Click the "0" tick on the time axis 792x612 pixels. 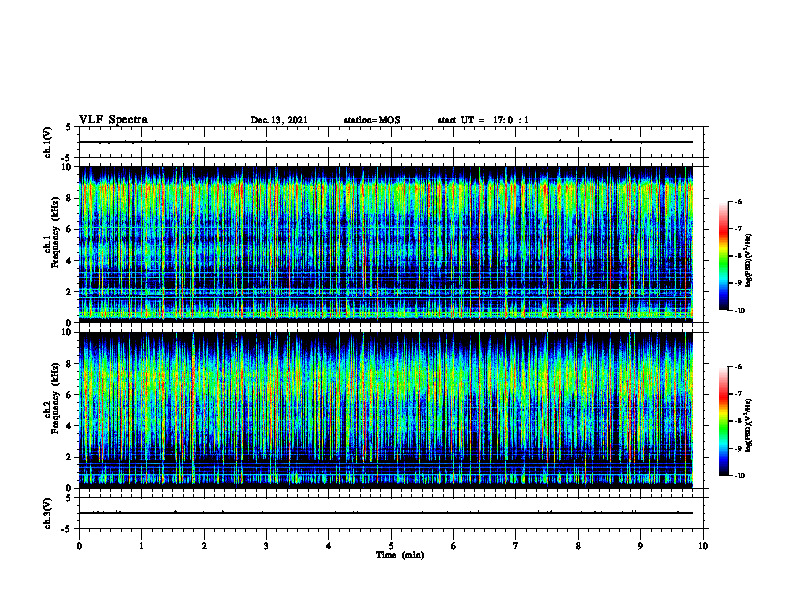point(79,546)
